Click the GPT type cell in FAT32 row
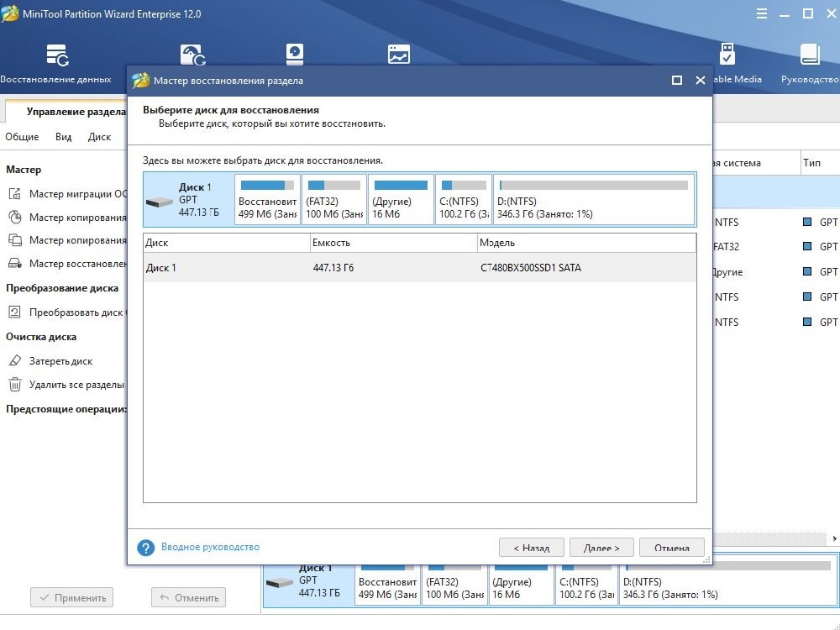Image resolution: width=840 pixels, height=630 pixels. click(x=821, y=247)
